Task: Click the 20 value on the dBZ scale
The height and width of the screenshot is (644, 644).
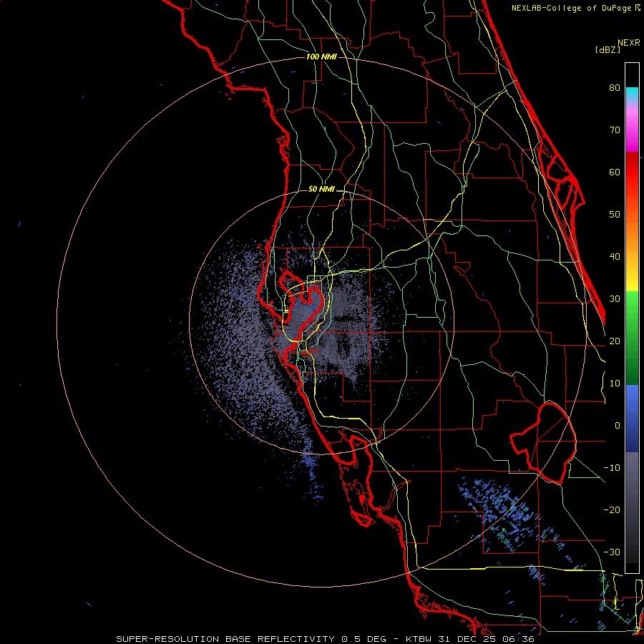Action: (x=615, y=341)
